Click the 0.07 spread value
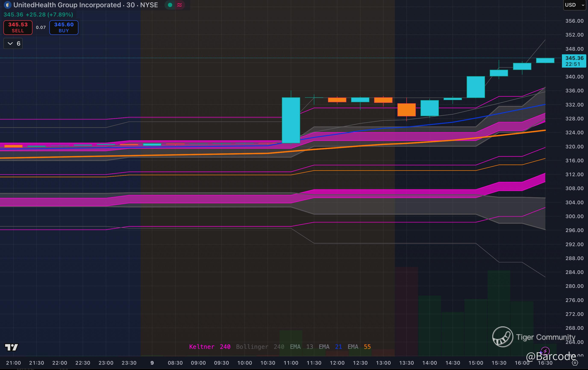The image size is (588, 370). 41,27
